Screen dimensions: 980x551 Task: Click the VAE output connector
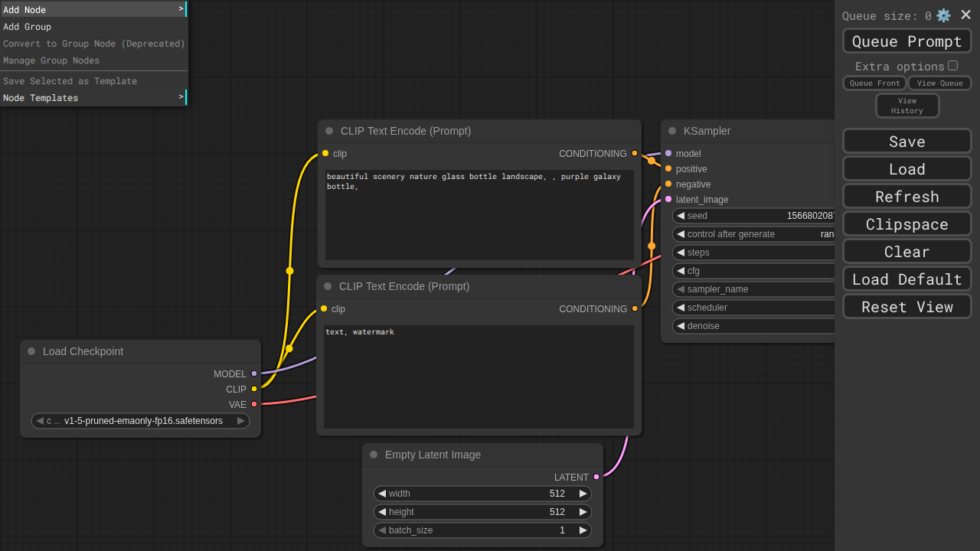(254, 404)
